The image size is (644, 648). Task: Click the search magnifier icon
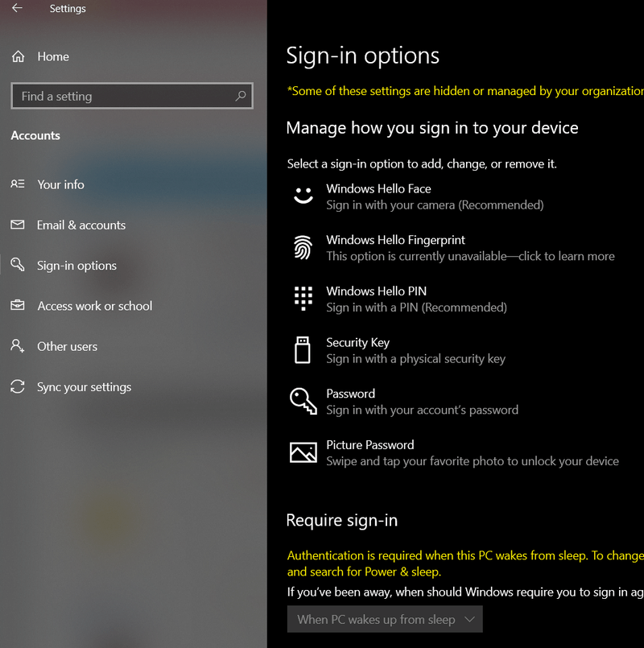241,96
